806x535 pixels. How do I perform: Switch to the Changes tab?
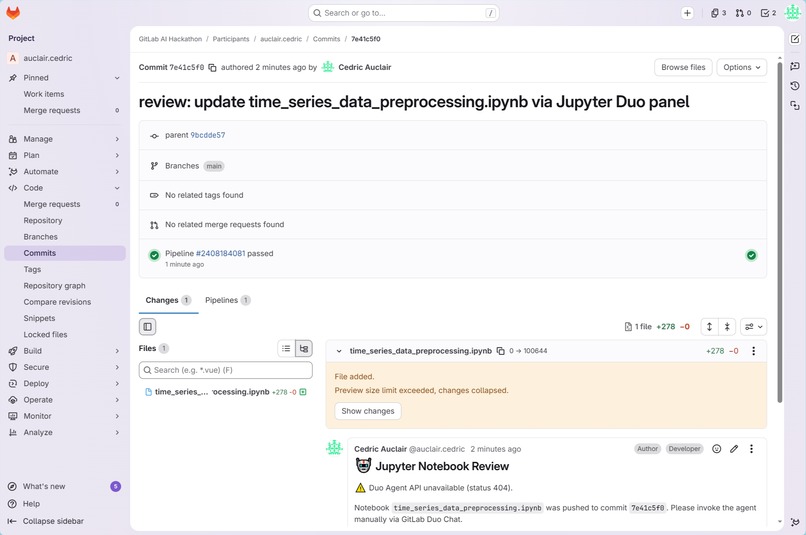pos(168,300)
